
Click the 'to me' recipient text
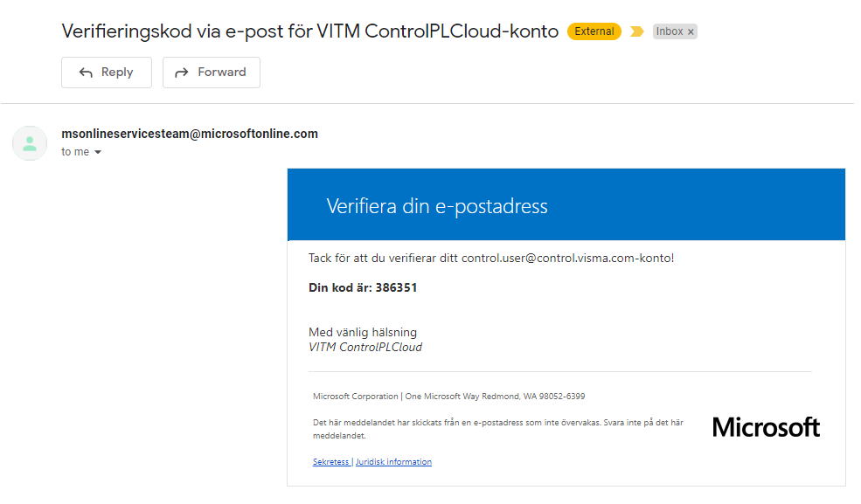pyautogui.click(x=75, y=152)
